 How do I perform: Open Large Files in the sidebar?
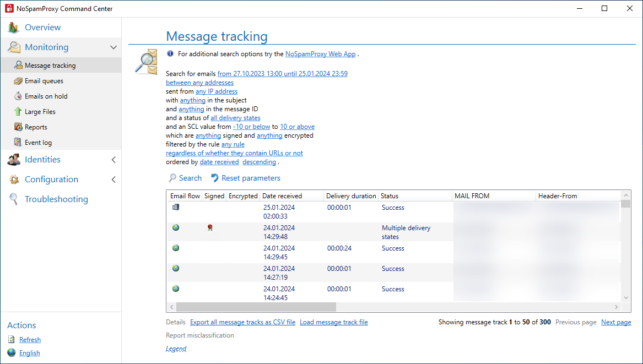61,111
